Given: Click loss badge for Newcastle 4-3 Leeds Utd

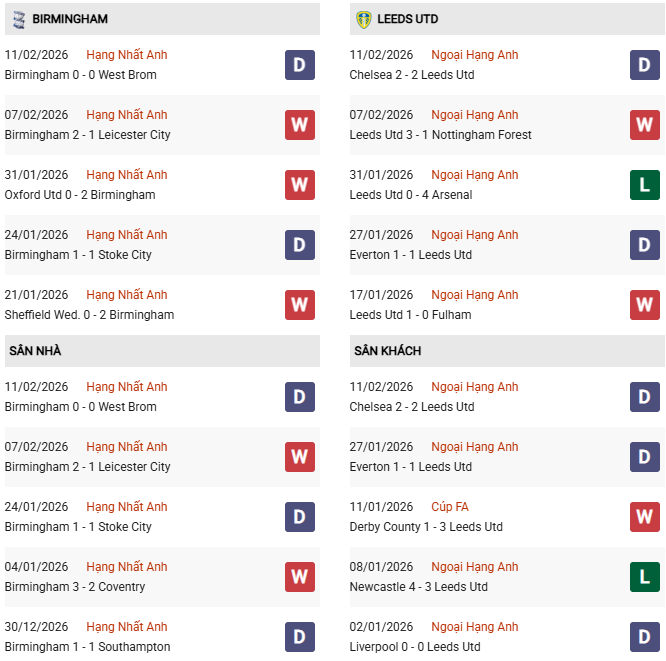Looking at the screenshot, I should (645, 577).
